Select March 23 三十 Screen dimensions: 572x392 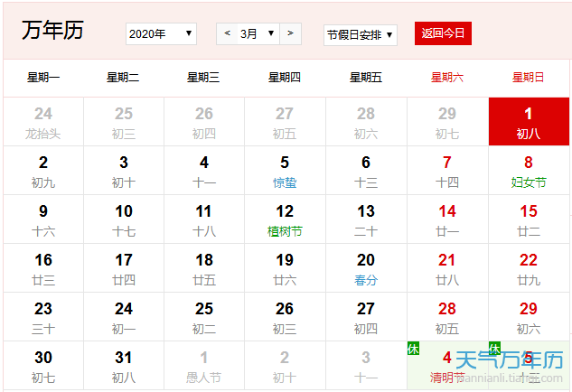(x=43, y=317)
